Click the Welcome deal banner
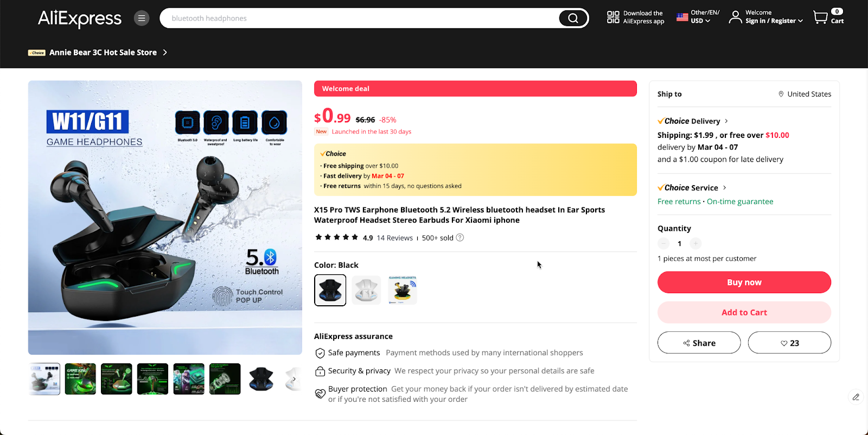The width and height of the screenshot is (868, 435). click(475, 89)
